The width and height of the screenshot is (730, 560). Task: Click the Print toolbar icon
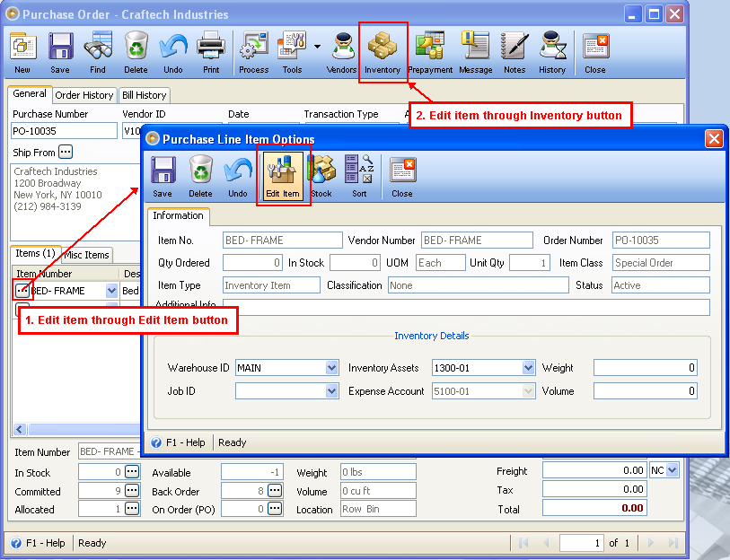tap(211, 53)
